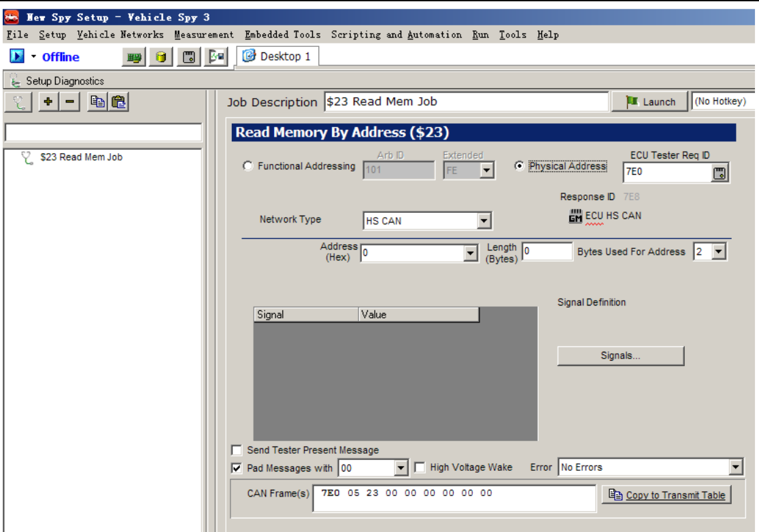Select Physical Address radio button
Screen dimensions: 759x532
pos(519,166)
